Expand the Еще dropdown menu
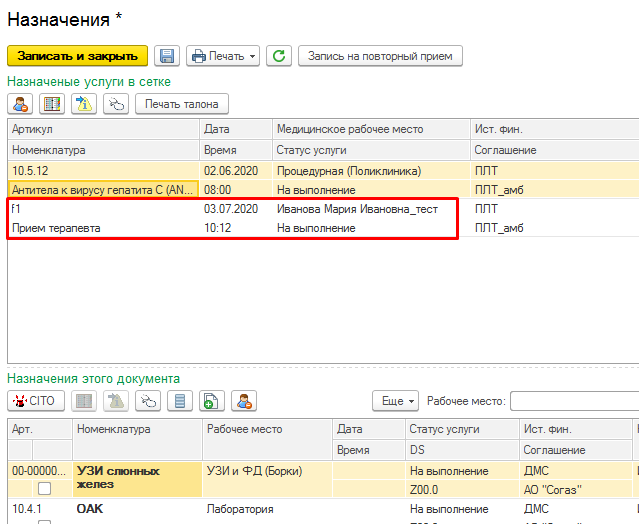This screenshot has width=639, height=524. point(397,401)
